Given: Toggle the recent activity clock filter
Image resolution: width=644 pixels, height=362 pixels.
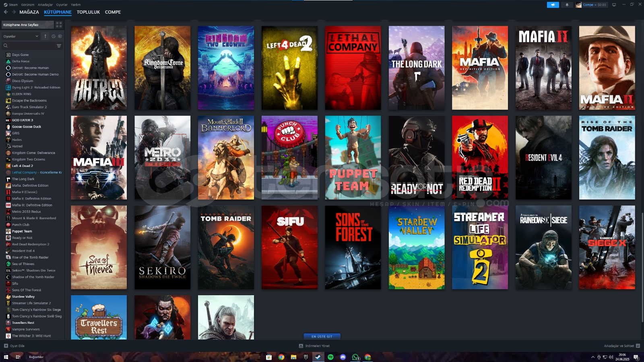Looking at the screenshot, I should coord(53,36).
